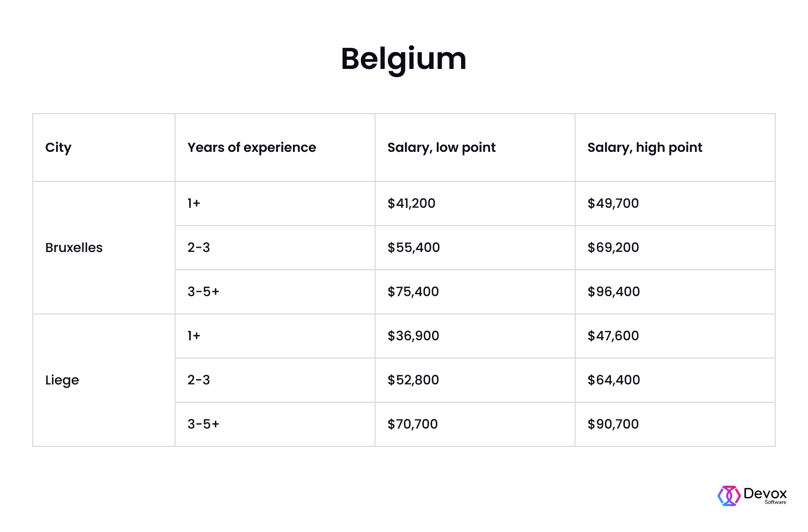Select the $36,900 Liege salary

pos(413,336)
